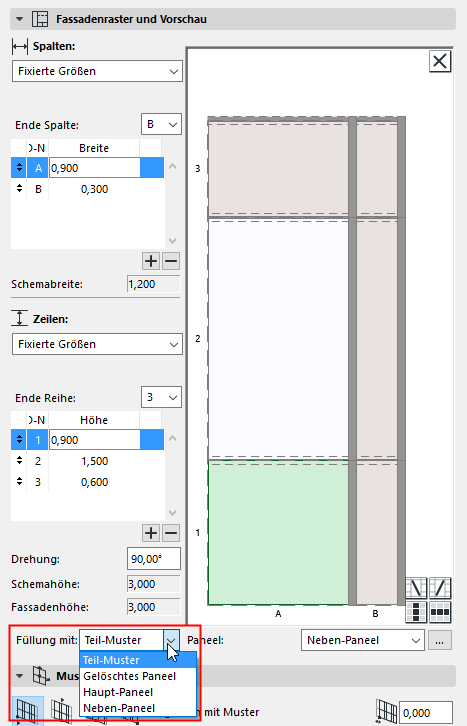Screen dimensions: 467x726
Task: Click the reorder handle of row 3
Action: point(19,482)
